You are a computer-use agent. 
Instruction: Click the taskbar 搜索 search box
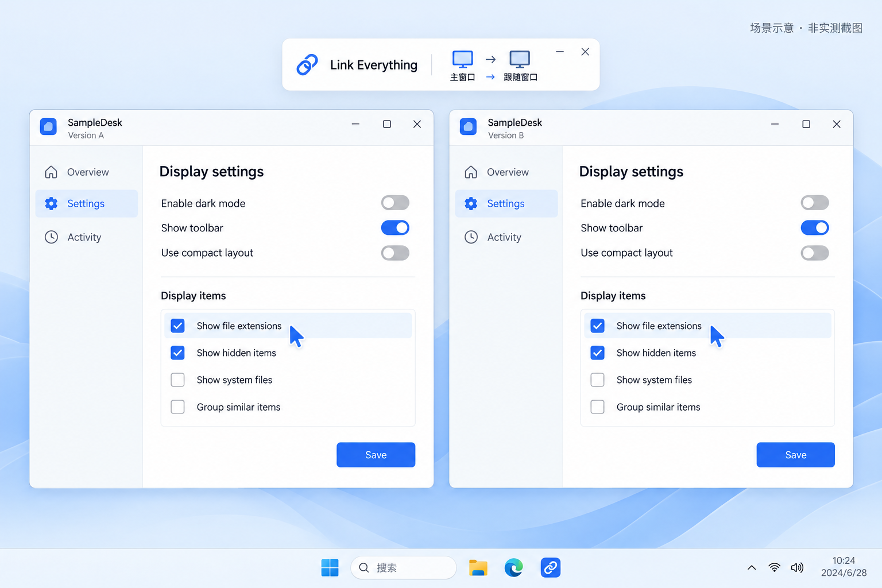404,568
